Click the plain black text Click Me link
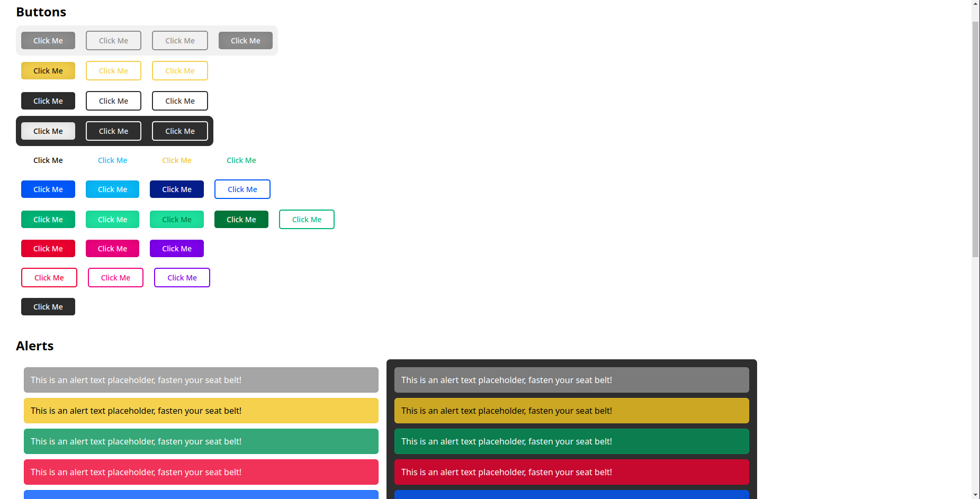980x499 pixels. pyautogui.click(x=48, y=160)
